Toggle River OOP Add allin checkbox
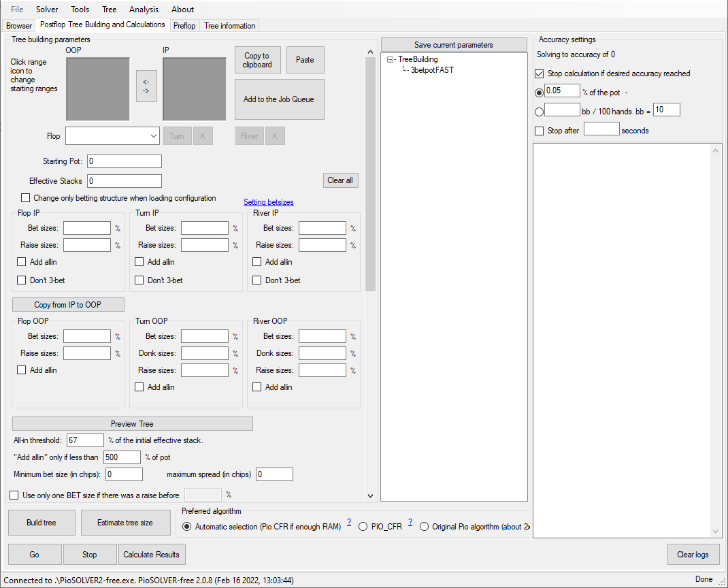 [x=257, y=387]
